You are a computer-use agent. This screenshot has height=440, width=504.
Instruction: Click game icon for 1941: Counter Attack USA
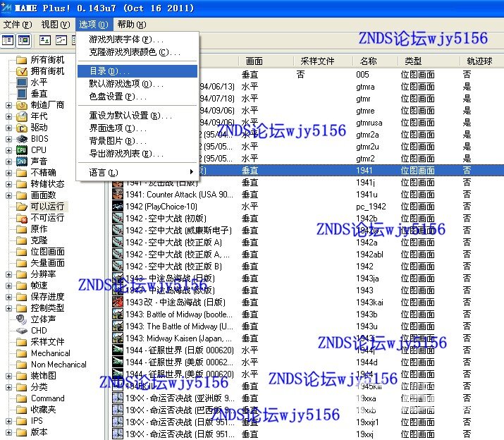[117, 195]
